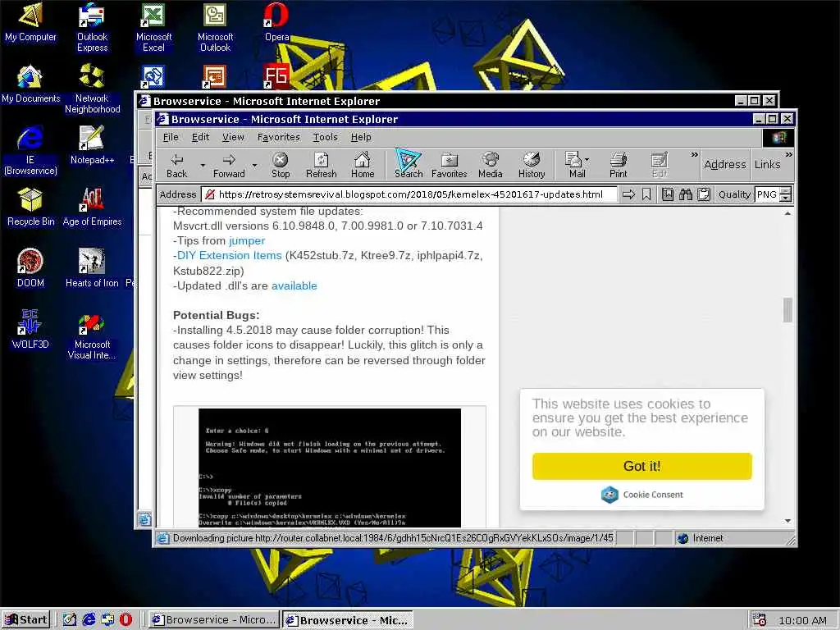Select Age of Empires desktop shortcut

pos(92,208)
